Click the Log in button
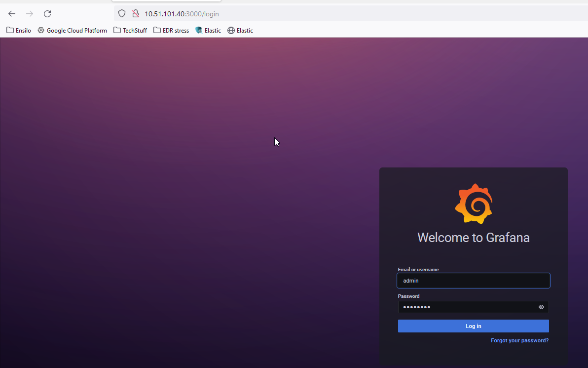588x368 pixels. pyautogui.click(x=473, y=326)
